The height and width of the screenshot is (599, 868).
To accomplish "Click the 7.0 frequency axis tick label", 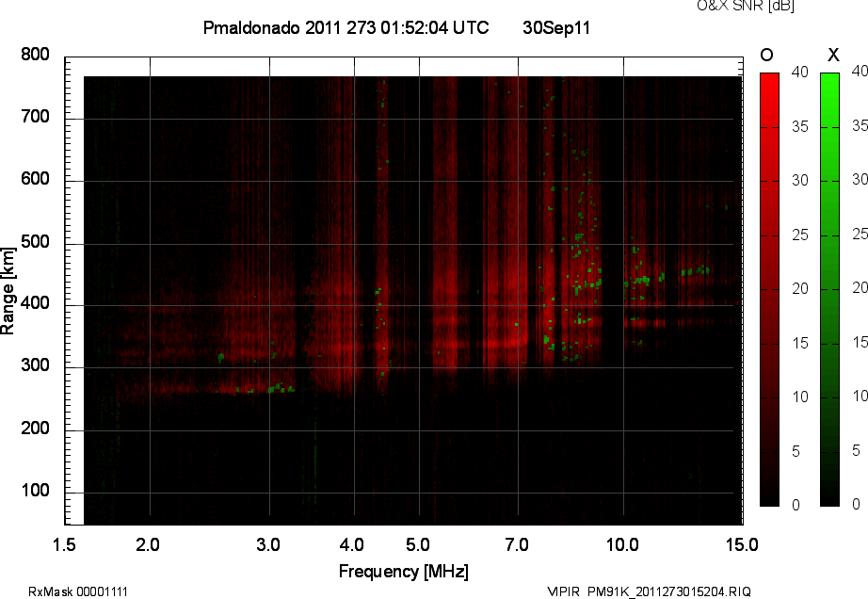I will 517,545.
